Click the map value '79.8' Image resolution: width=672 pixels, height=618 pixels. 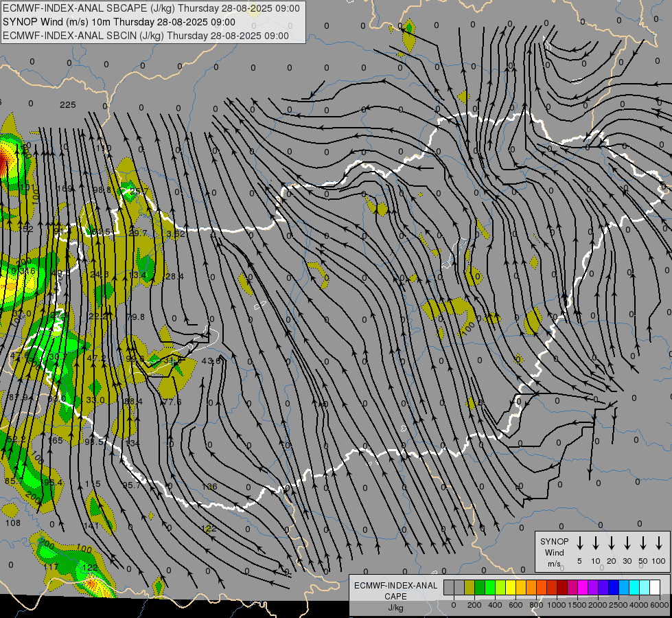[x=135, y=317]
